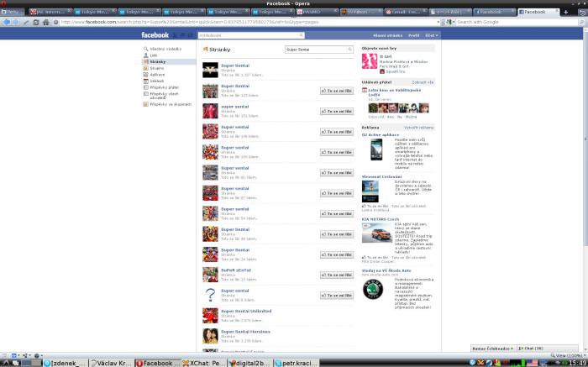Click the browser Reload icon
This screenshot has height=367, width=588.
[x=36, y=22]
